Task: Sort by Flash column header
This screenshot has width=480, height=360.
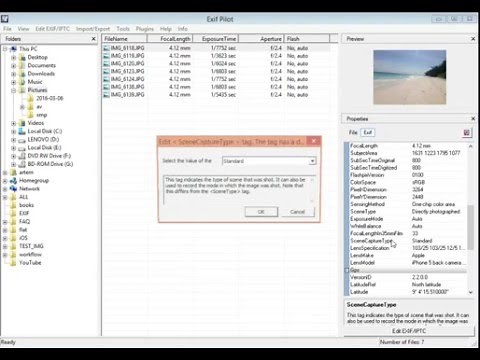Action: (307, 39)
